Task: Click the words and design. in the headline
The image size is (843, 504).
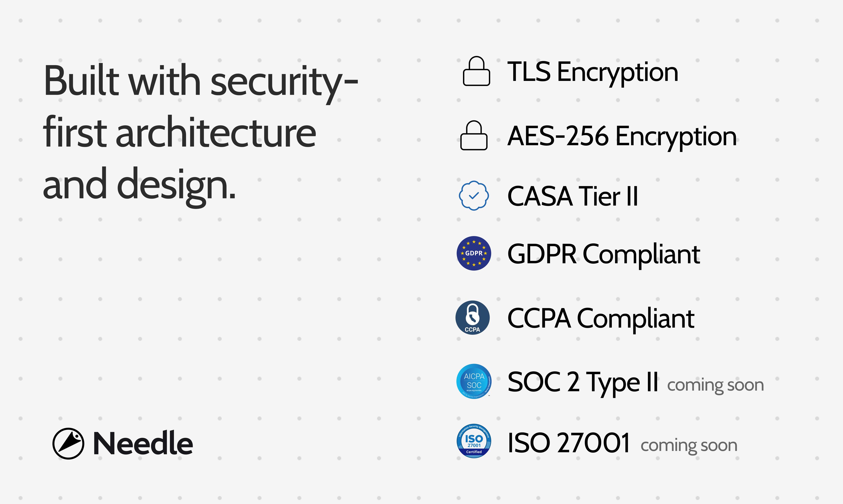Action: [139, 186]
